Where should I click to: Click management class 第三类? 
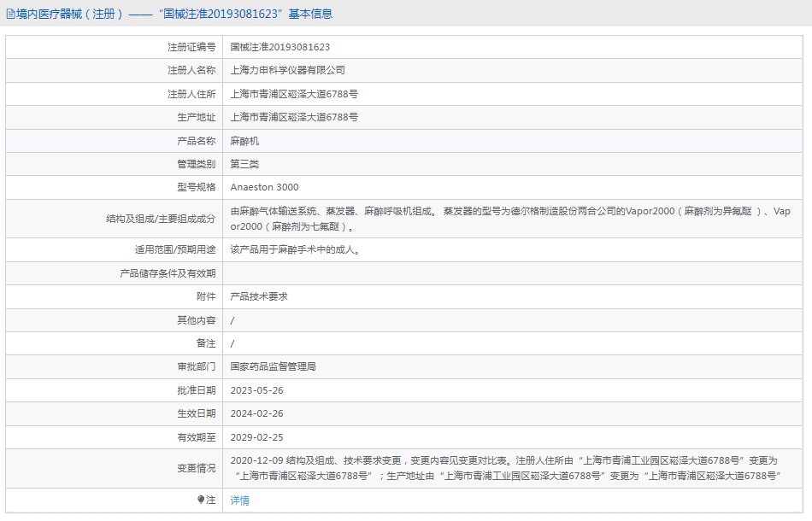[244, 164]
